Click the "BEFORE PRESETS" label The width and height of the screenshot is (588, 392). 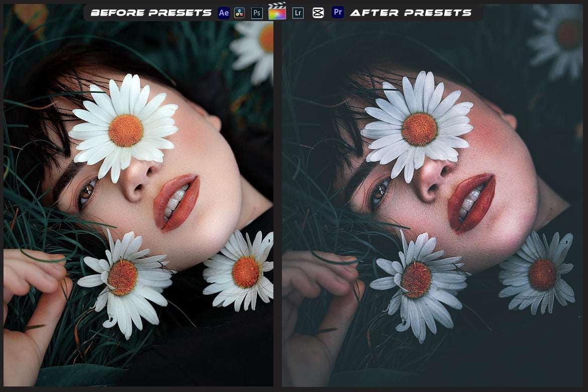[x=151, y=13]
